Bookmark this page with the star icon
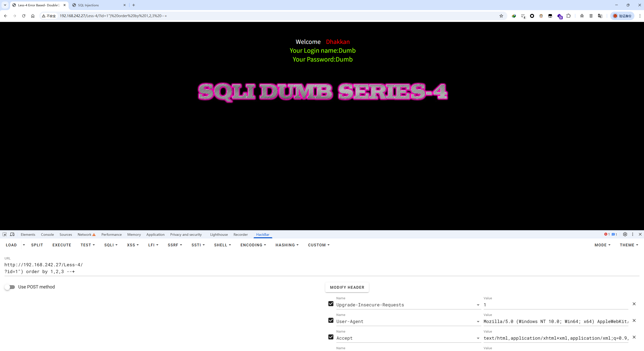The width and height of the screenshot is (644, 351). point(501,16)
